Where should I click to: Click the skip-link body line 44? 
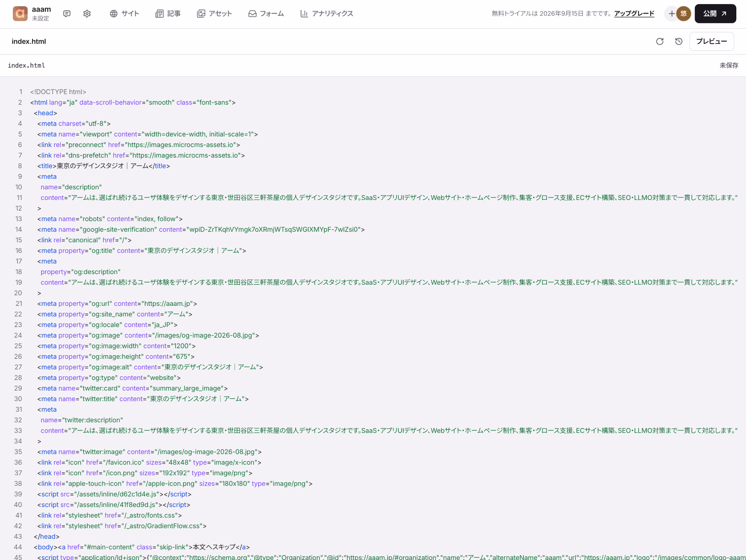point(142,547)
